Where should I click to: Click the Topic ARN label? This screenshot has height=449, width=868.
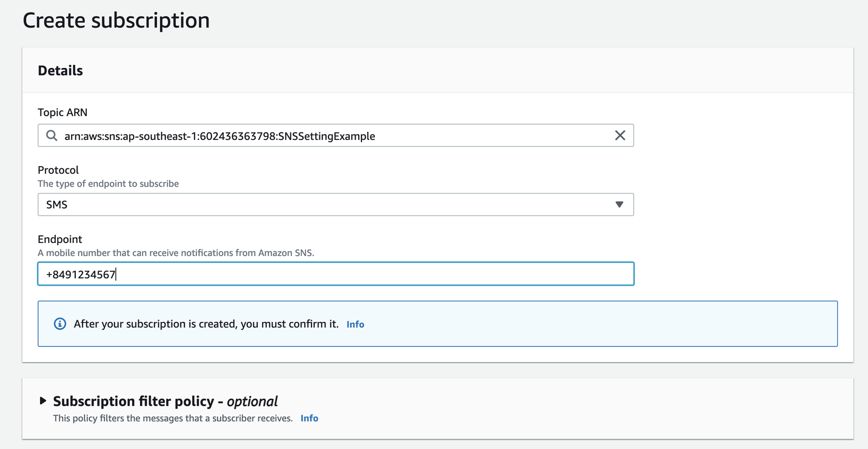[x=63, y=113]
